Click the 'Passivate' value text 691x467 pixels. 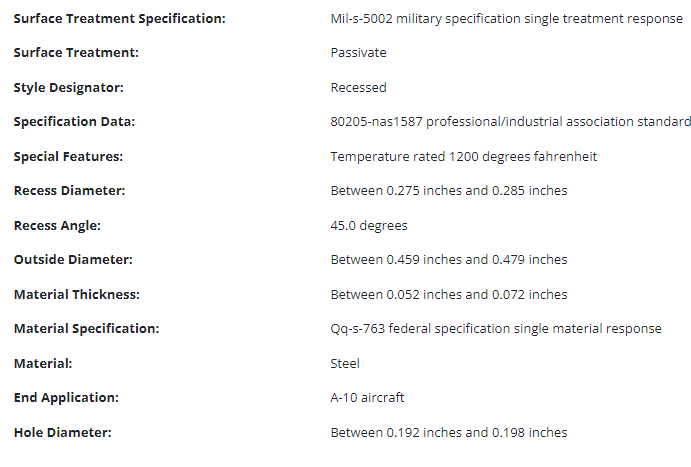coord(358,53)
